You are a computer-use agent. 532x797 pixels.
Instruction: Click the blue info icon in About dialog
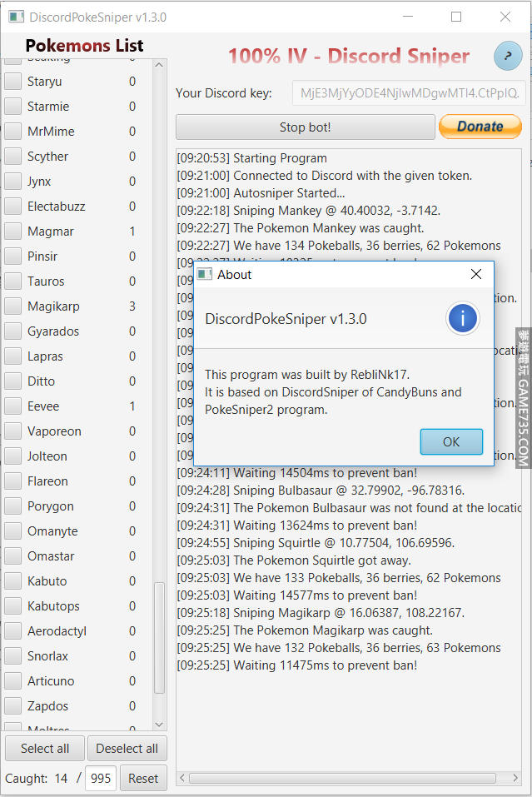pyautogui.click(x=462, y=318)
